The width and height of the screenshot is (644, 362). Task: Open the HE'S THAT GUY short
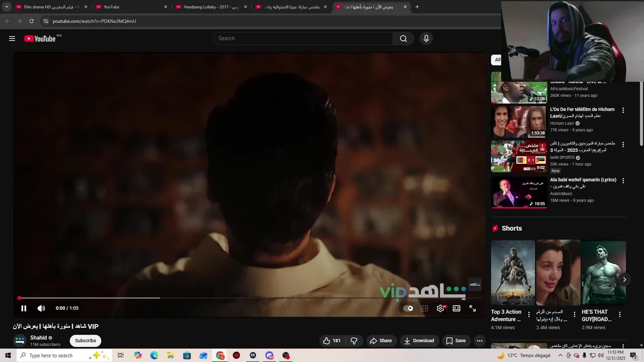point(604,273)
